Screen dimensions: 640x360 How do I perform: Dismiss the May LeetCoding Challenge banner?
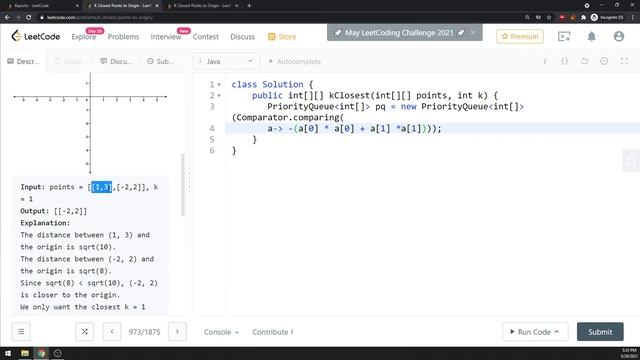coord(473,32)
